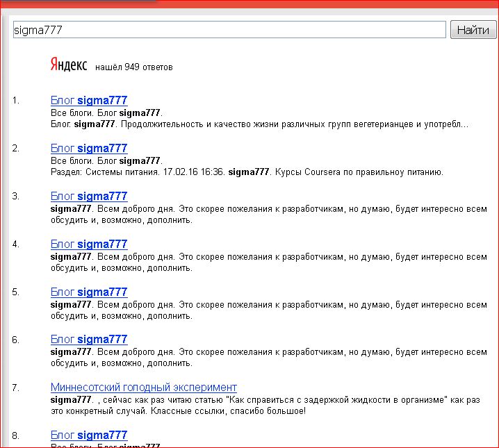The image size is (499, 448).
Task: Open the first result Блог sigma777
Action: coord(89,101)
